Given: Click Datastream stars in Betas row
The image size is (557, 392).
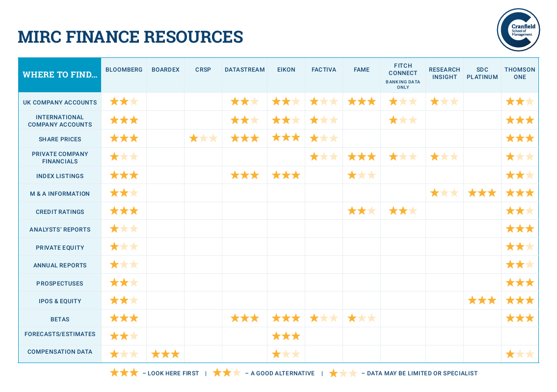Looking at the screenshot, I should click(244, 318).
